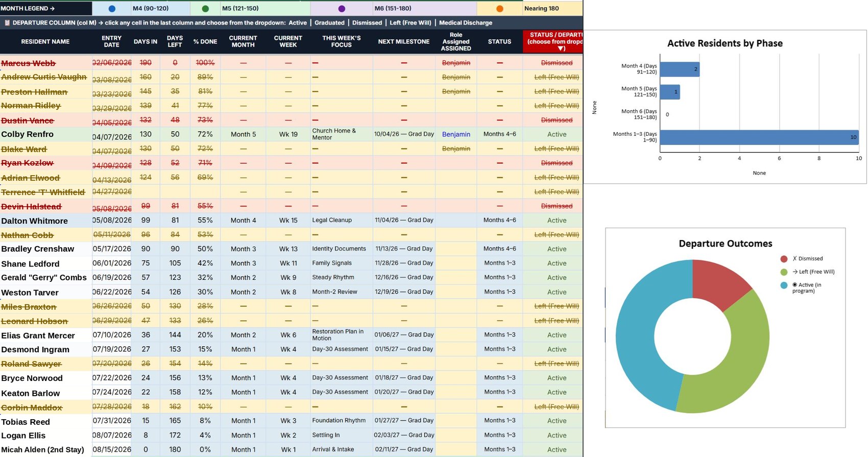Select Tobias Reed's Foundation Rhythm focus cell
Screen dimensions: 868x457
click(x=342, y=421)
